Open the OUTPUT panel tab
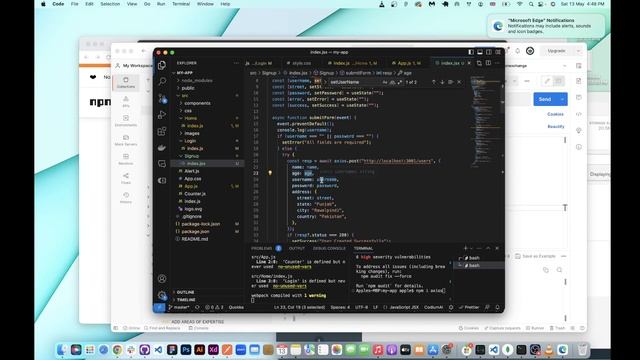Screen dimensions: 640x360 click(297, 248)
